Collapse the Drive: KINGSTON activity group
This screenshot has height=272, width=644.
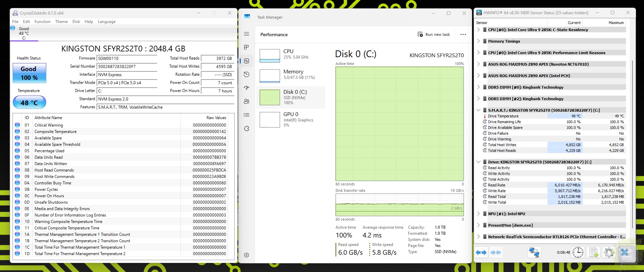[478, 162]
